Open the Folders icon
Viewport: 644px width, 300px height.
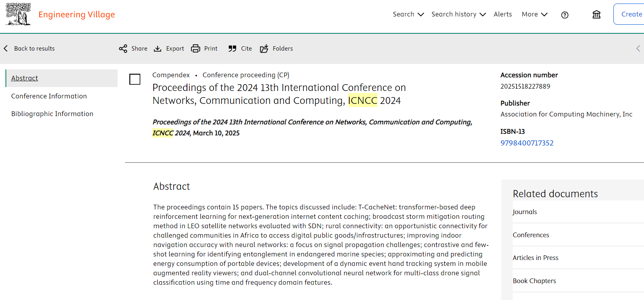pyautogui.click(x=264, y=49)
